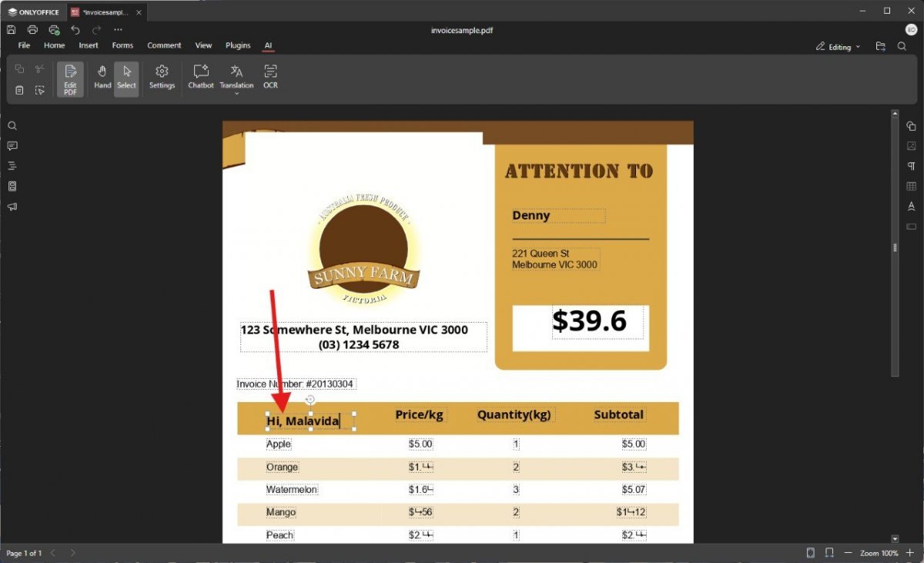Click the OCR tool icon
Viewport: 924px width, 563px height.
coord(270,76)
